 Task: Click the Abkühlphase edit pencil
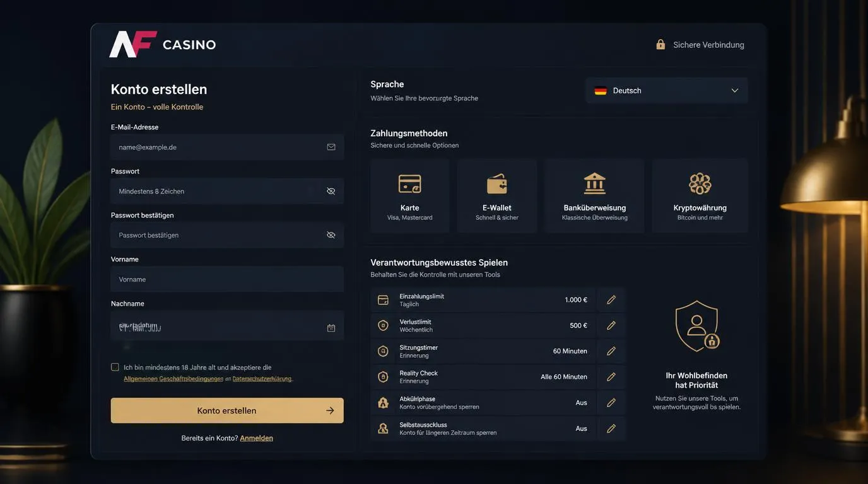pyautogui.click(x=611, y=403)
